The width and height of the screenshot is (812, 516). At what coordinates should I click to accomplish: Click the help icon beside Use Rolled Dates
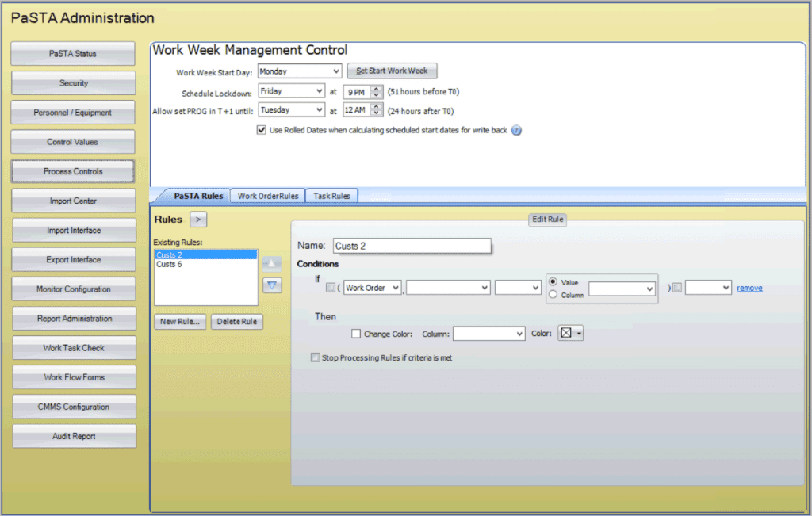click(516, 130)
